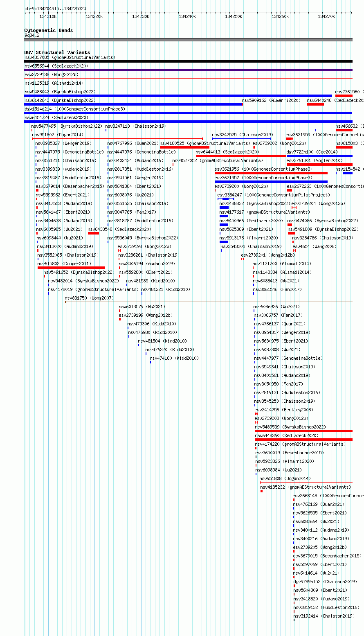Click the 134270k ruler tick label
This screenshot has width=364, height=636.
pyautogui.click(x=327, y=16)
